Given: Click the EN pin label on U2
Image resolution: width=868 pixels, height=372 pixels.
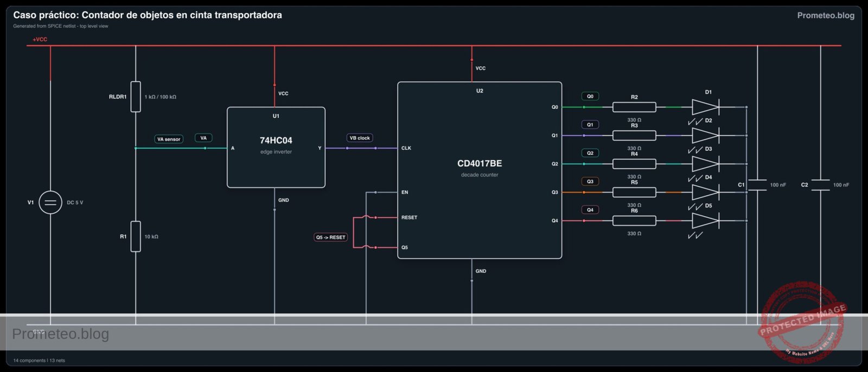Looking at the screenshot, I should click(405, 192).
